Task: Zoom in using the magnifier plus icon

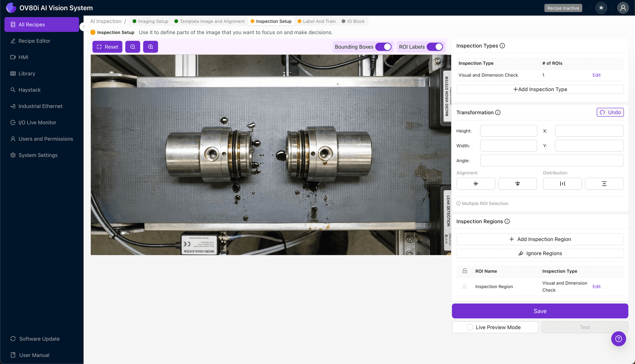Action: (151, 46)
